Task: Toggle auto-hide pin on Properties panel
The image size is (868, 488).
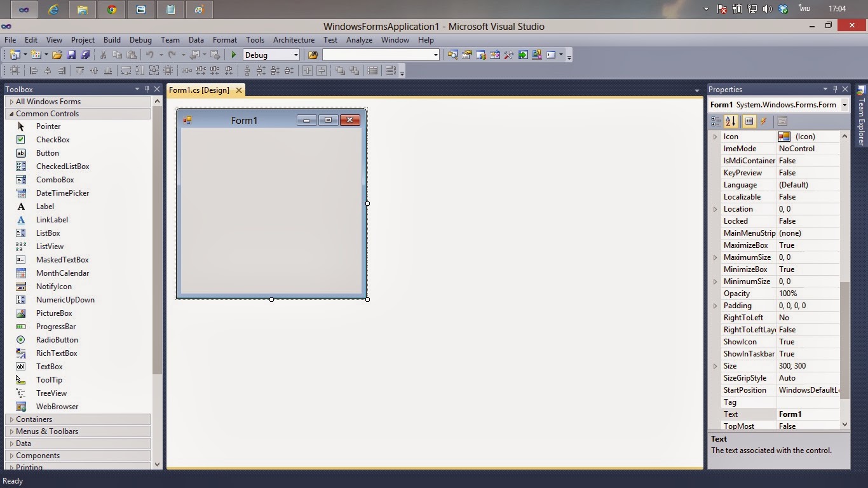Action: [835, 90]
